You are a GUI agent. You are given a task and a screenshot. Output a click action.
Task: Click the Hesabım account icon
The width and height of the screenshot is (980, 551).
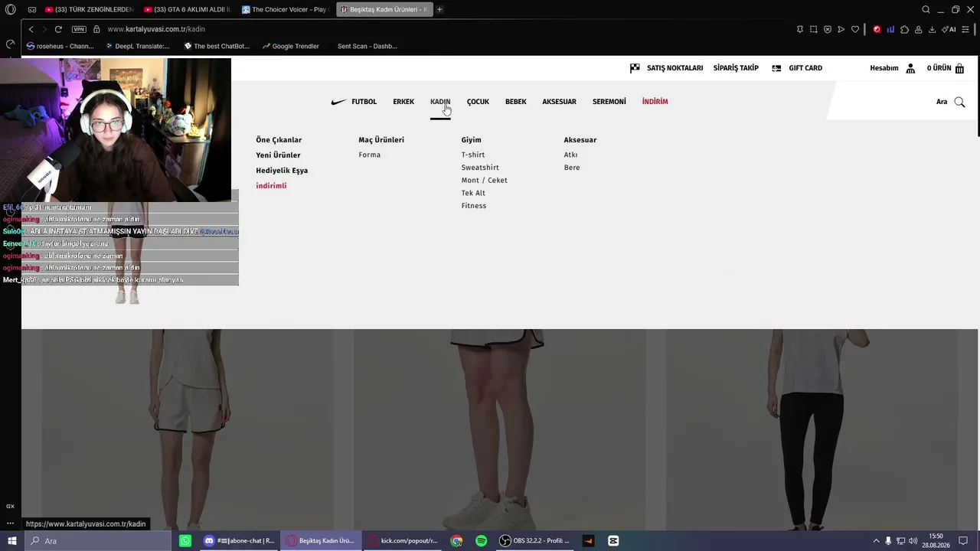pos(910,68)
